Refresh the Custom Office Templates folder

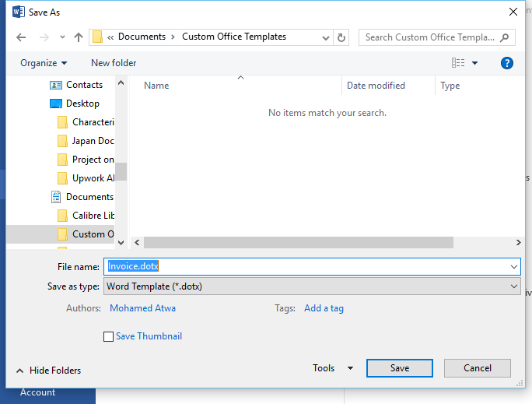point(341,37)
